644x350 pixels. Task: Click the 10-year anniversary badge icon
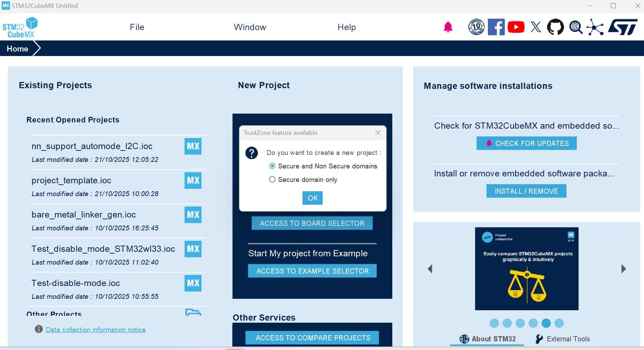click(x=476, y=27)
